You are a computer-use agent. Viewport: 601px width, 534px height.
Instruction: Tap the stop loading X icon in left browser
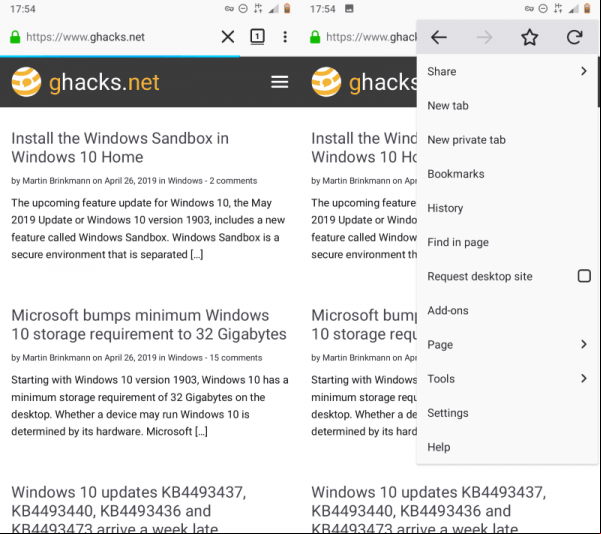pyautogui.click(x=228, y=37)
